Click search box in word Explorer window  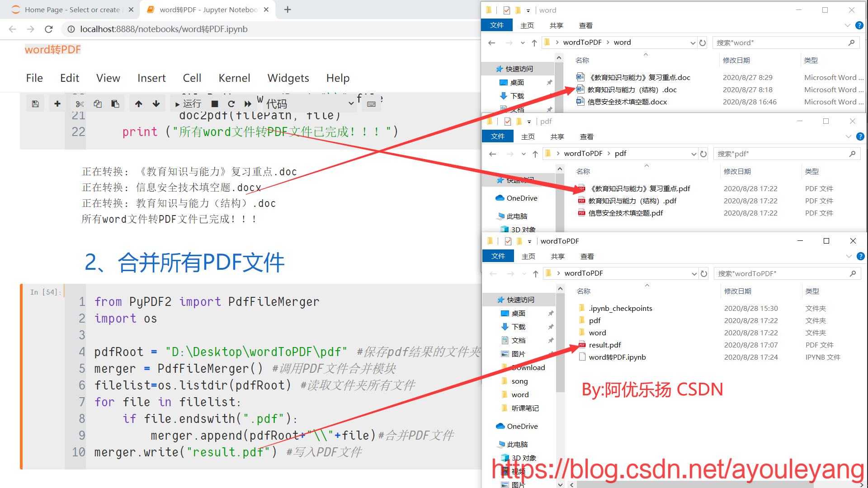(x=786, y=42)
